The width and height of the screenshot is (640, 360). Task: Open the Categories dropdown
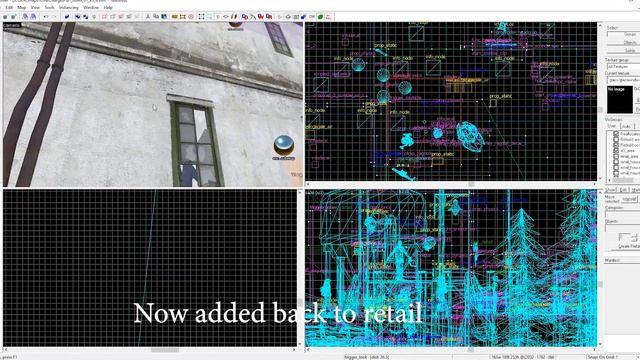click(x=622, y=214)
